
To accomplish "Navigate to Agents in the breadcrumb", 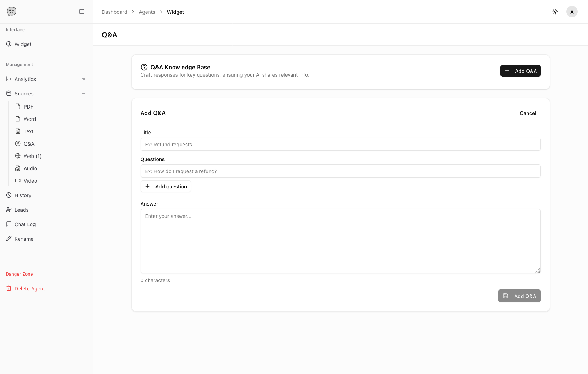I will [x=147, y=12].
